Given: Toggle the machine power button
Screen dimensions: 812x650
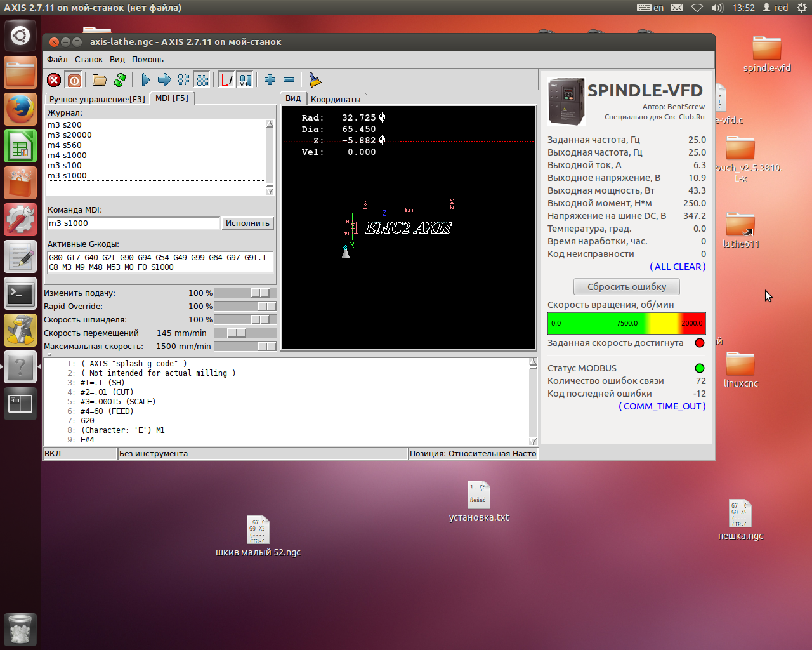Looking at the screenshot, I should pos(74,80).
